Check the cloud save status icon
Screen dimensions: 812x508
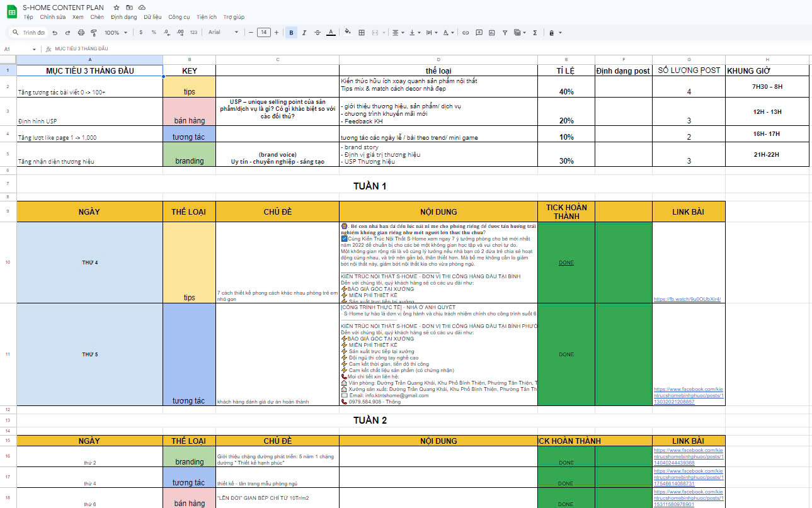[142, 7]
